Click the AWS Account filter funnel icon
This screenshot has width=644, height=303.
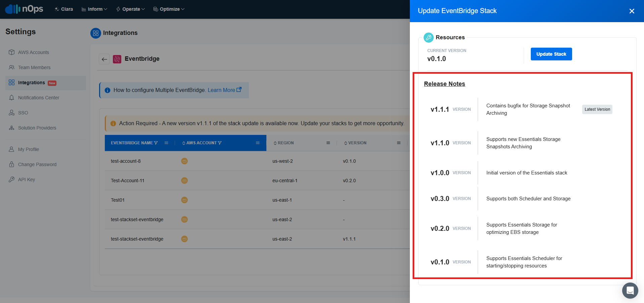pos(220,143)
